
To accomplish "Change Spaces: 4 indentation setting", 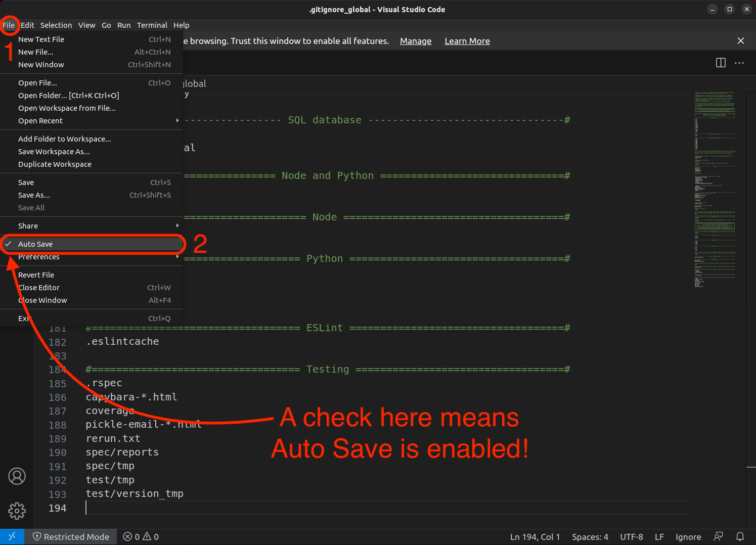I will 590,536.
